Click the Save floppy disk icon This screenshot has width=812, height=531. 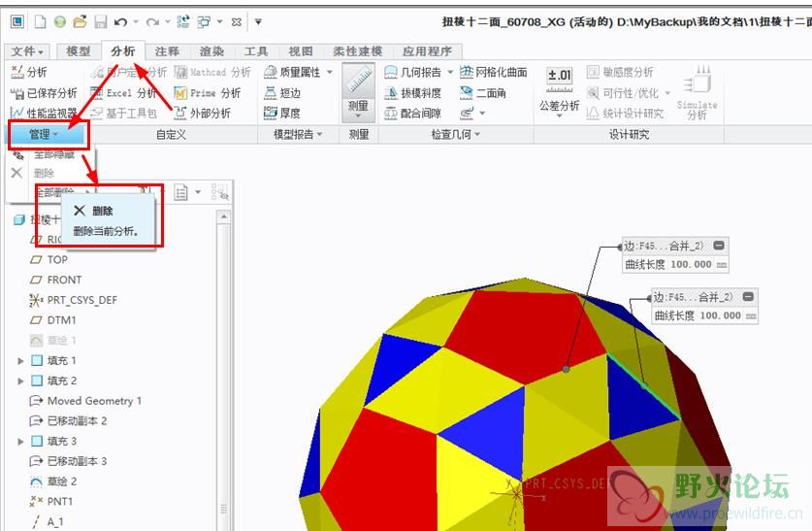pyautogui.click(x=100, y=21)
